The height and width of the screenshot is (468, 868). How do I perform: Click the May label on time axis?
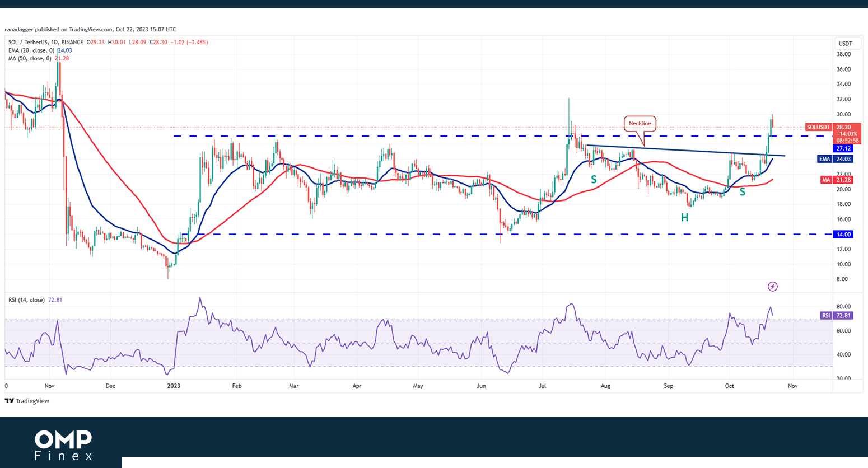tap(418, 386)
